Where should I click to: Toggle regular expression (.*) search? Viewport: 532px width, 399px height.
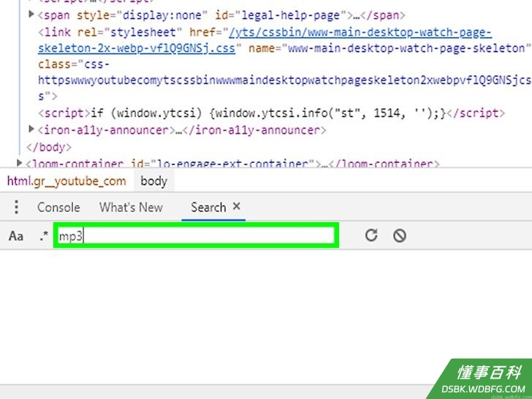tap(43, 235)
